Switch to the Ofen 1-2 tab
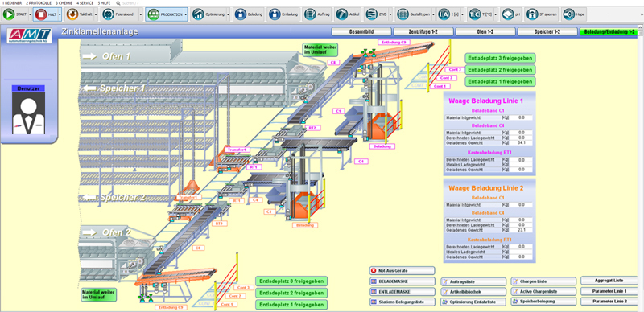This screenshot has width=644, height=312. point(485,31)
